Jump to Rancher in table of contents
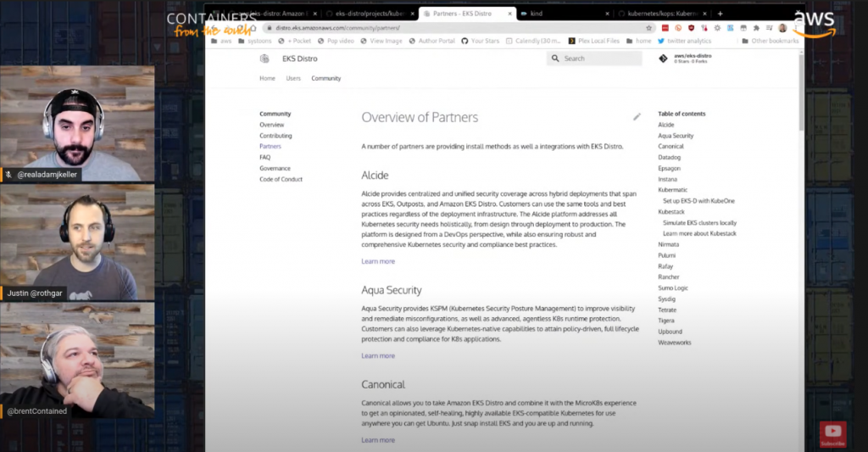868x452 pixels. 669,277
